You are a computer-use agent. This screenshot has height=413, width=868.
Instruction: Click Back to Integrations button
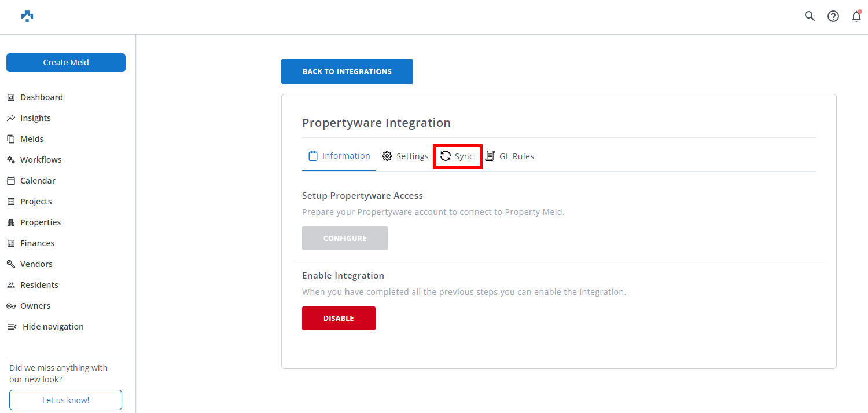click(x=347, y=72)
